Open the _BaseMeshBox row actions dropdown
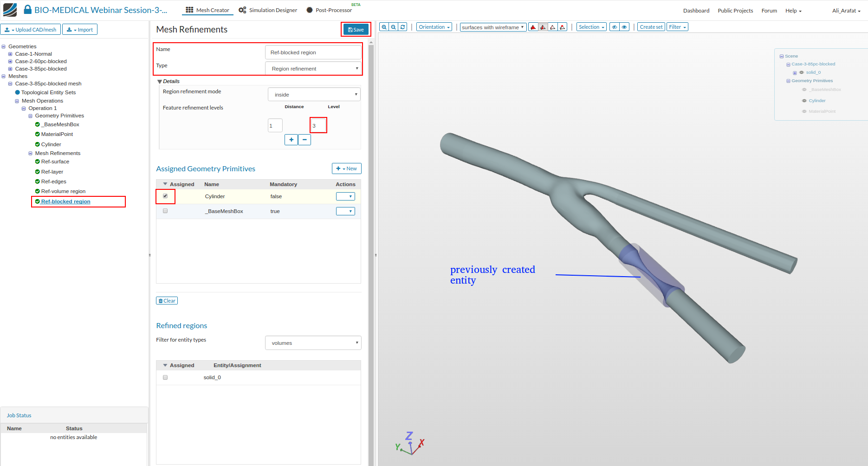Image resolution: width=868 pixels, height=466 pixels. [x=345, y=211]
